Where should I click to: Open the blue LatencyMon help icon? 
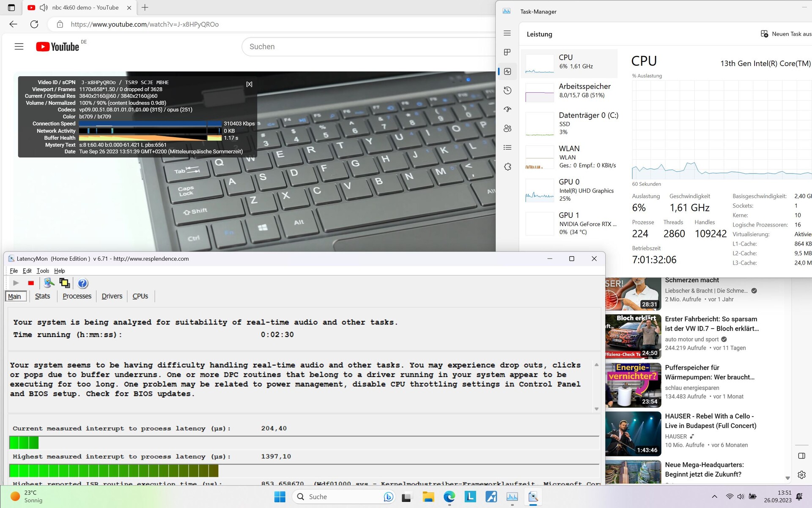(x=82, y=283)
